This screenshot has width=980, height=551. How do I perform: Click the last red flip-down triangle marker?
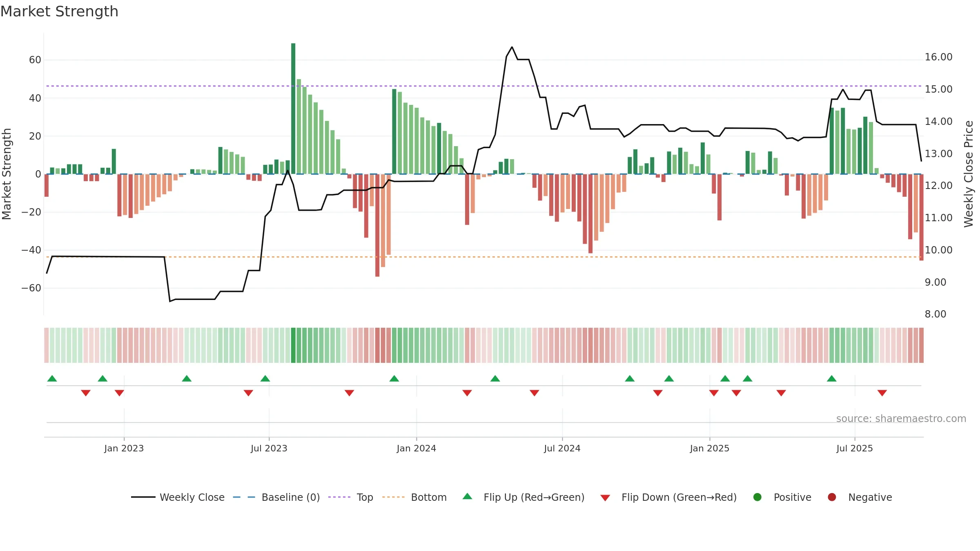pos(882,393)
